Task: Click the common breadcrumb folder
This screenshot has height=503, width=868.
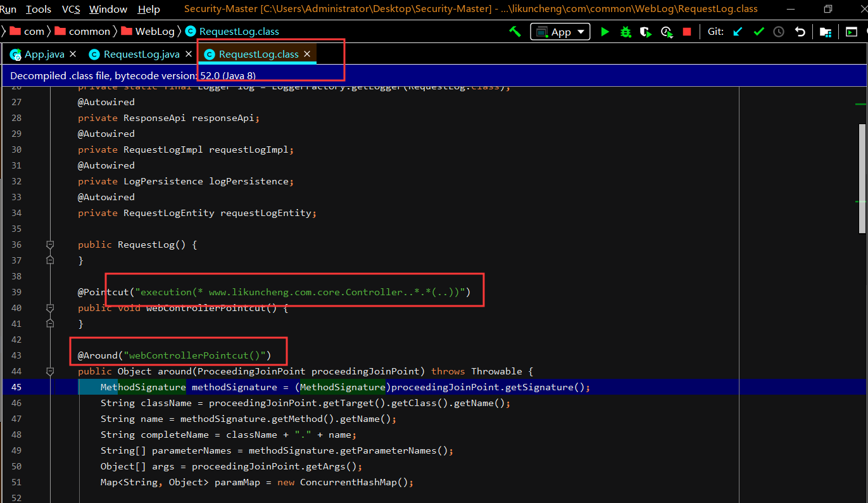Action: pyautogui.click(x=83, y=31)
